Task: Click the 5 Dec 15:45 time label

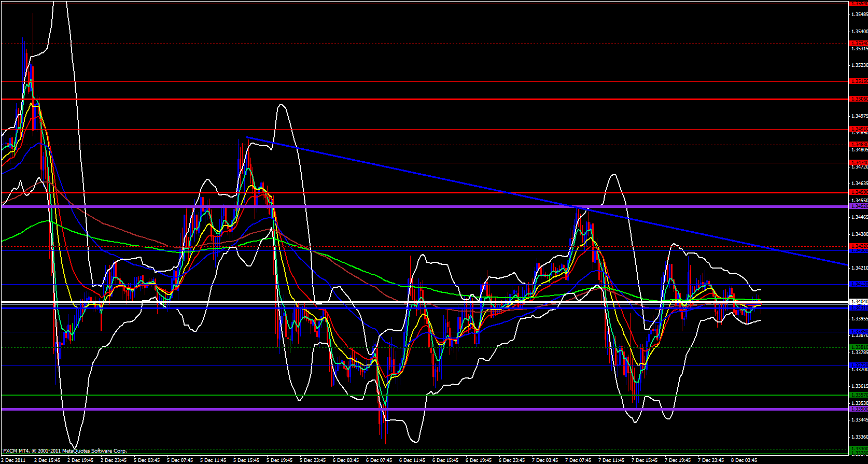Action: [246, 460]
